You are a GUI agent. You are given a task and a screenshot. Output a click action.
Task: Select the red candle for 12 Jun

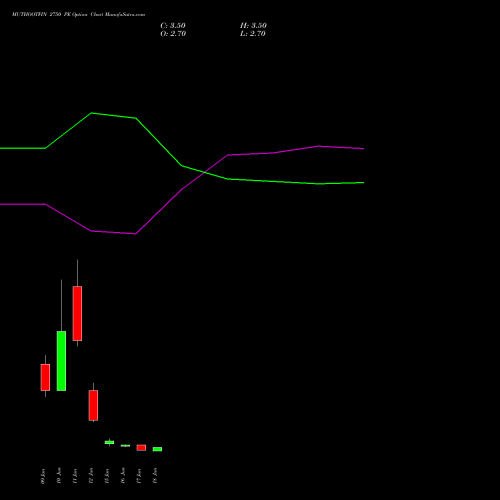(x=93, y=405)
